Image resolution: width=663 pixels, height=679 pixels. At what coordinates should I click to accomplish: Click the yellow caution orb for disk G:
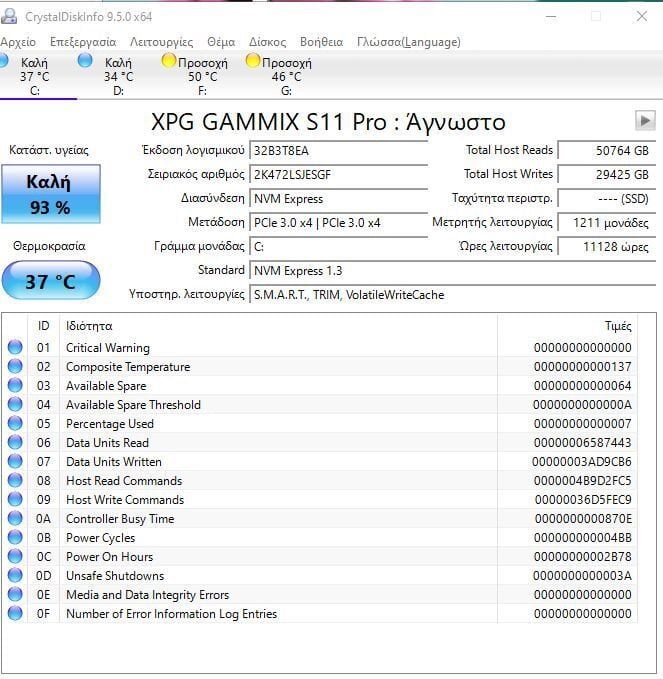[x=253, y=60]
